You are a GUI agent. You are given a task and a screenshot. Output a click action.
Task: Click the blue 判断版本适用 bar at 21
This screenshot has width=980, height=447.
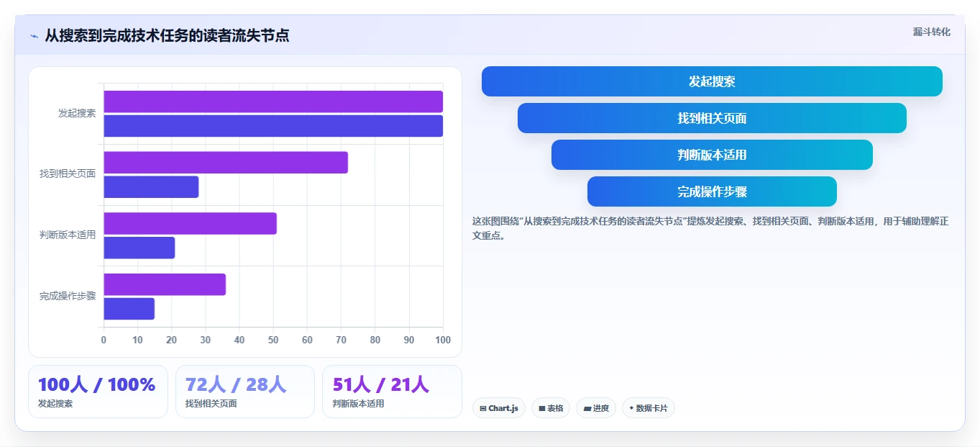coord(139,248)
